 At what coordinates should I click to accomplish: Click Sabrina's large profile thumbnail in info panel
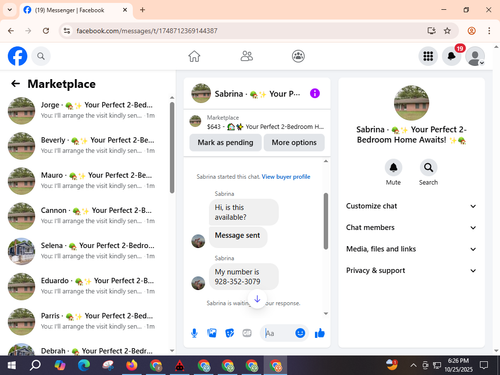coord(411,103)
